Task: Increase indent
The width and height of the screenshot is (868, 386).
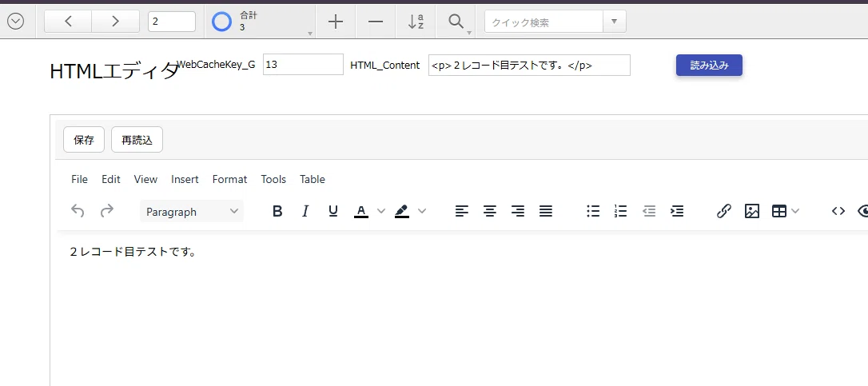Action: (x=677, y=211)
